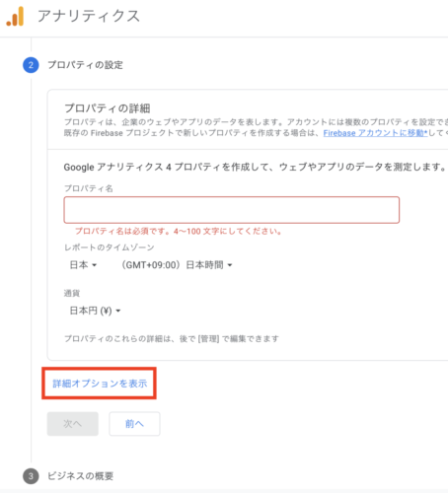
Task: Click the 通貨 field label
Action: click(x=72, y=293)
